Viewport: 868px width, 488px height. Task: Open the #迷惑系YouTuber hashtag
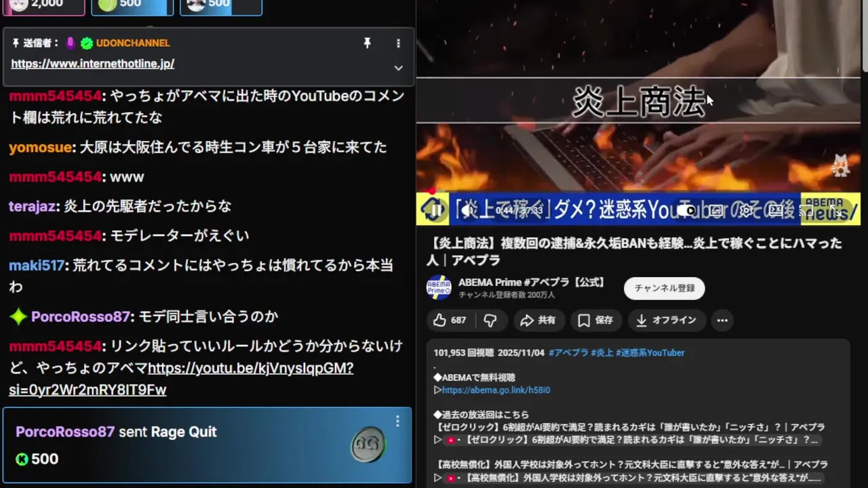pos(650,352)
